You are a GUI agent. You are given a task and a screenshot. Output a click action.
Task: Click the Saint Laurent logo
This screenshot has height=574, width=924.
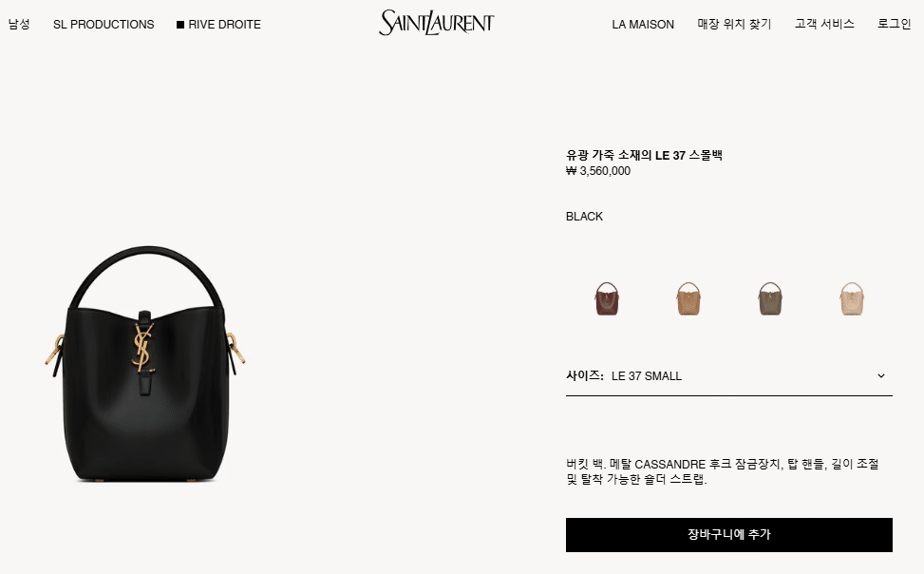click(x=437, y=23)
